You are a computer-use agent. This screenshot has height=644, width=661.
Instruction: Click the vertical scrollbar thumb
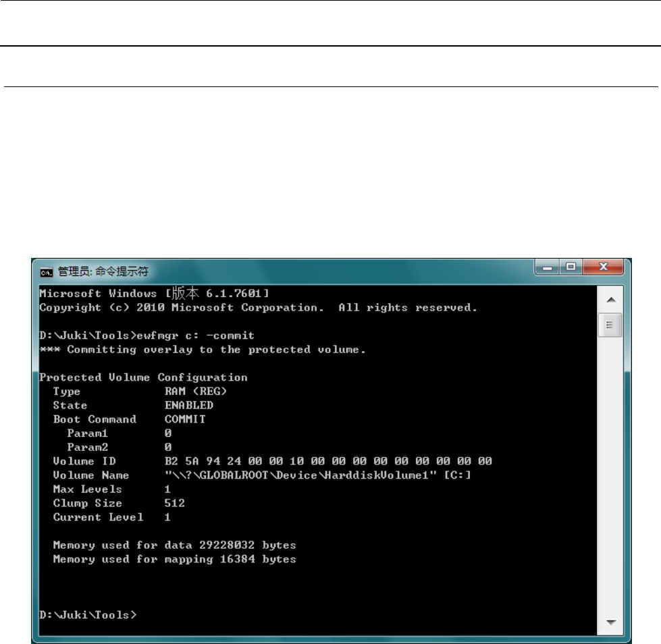[x=610, y=325]
